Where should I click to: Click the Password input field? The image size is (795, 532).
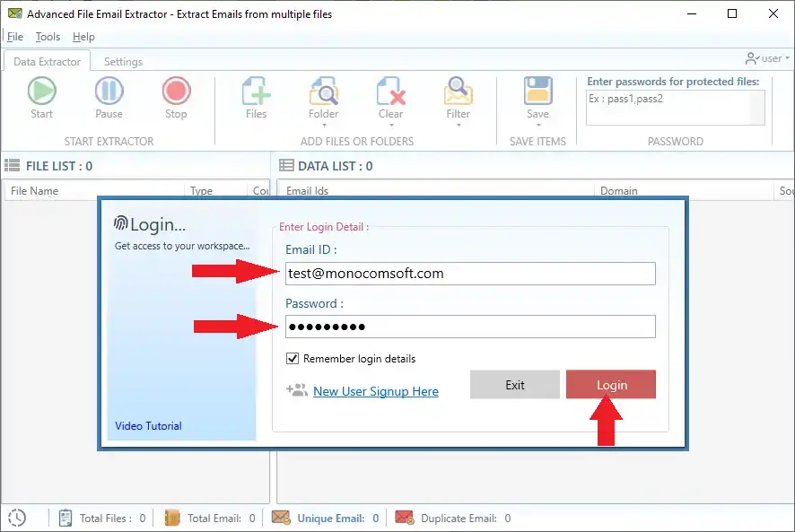470,327
